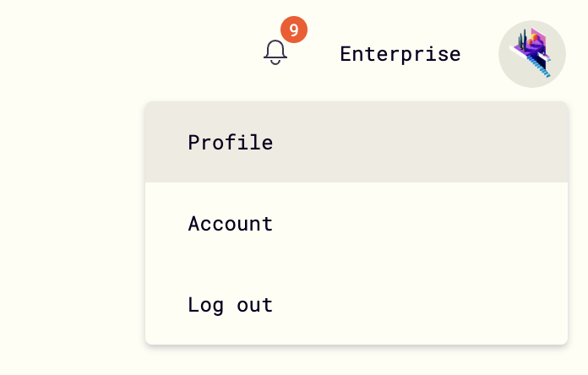Open the highlighted Profile entry
The image size is (588, 375).
click(x=357, y=142)
